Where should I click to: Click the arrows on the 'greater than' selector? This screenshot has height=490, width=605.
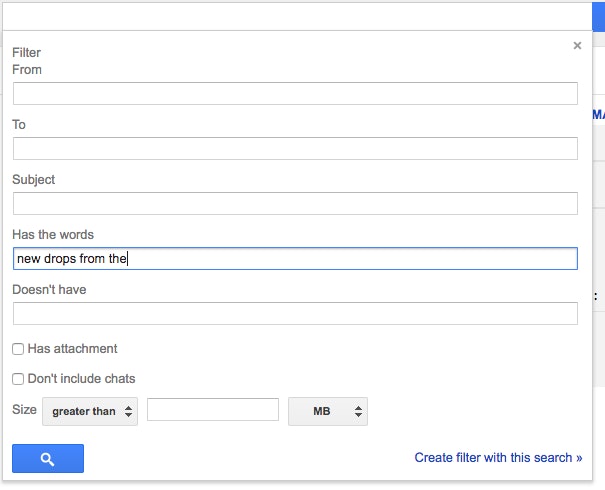click(128, 411)
